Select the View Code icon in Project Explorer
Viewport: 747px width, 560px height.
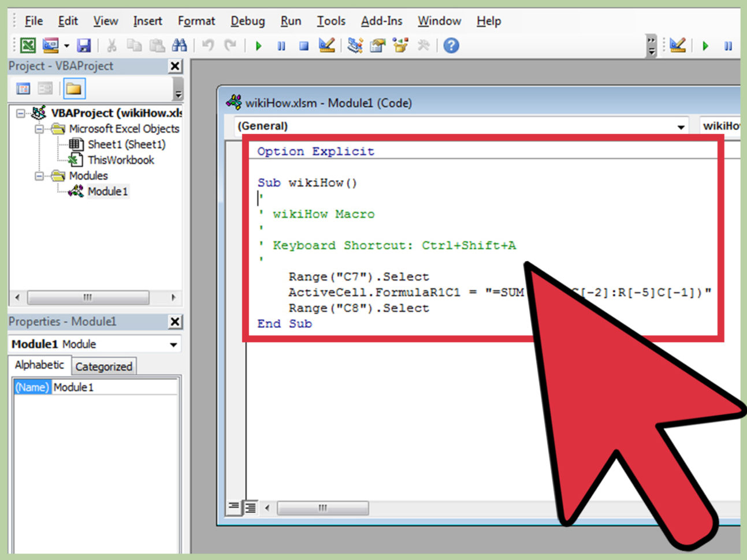(23, 89)
